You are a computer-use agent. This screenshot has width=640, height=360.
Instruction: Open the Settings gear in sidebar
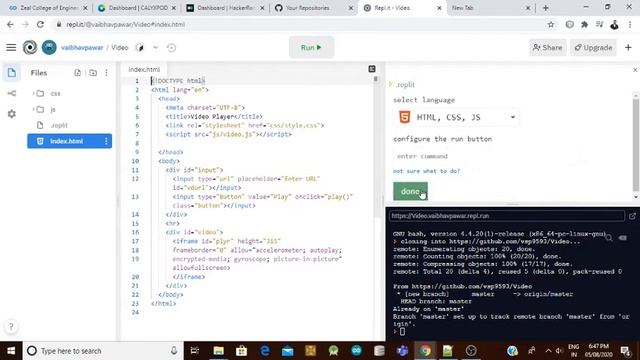point(11,114)
